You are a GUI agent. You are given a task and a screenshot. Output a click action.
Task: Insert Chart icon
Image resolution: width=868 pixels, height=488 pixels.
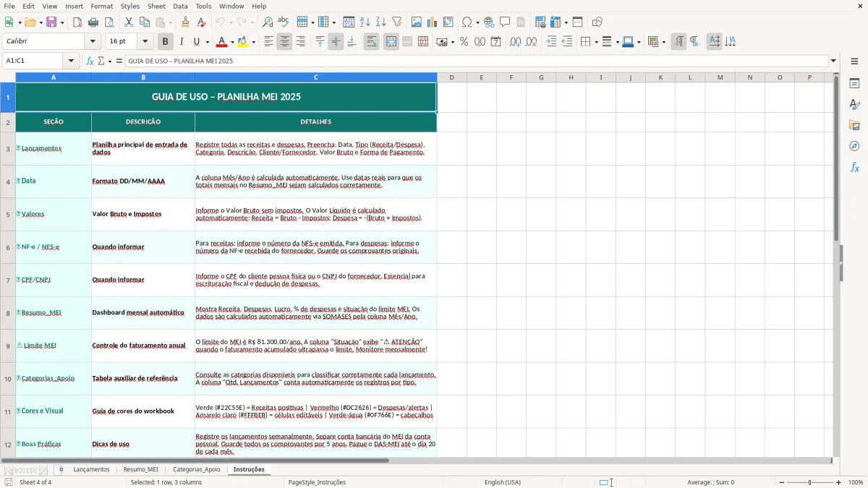(433, 22)
